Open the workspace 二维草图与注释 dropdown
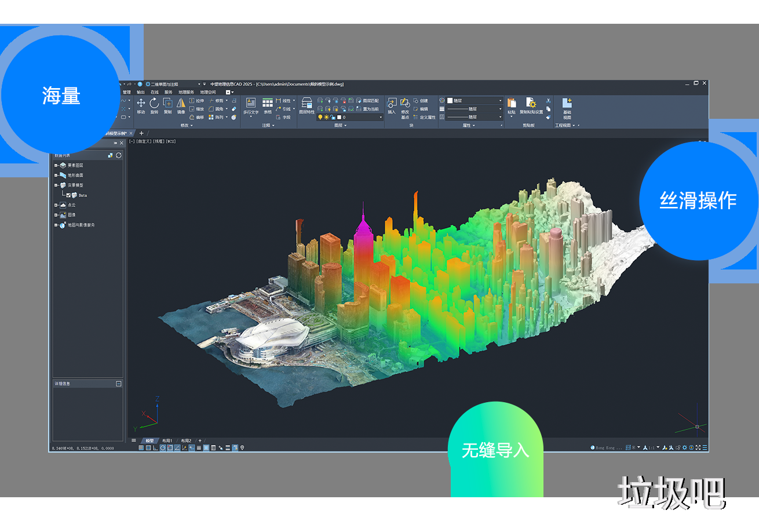 tap(174, 84)
